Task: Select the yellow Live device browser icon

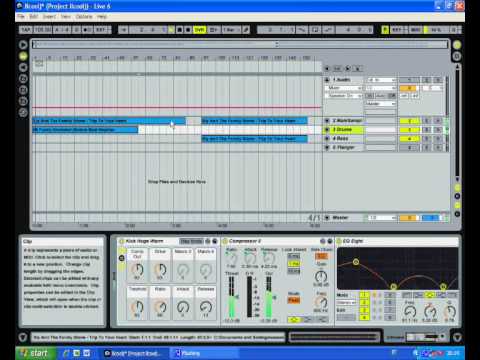Action: tap(23, 56)
